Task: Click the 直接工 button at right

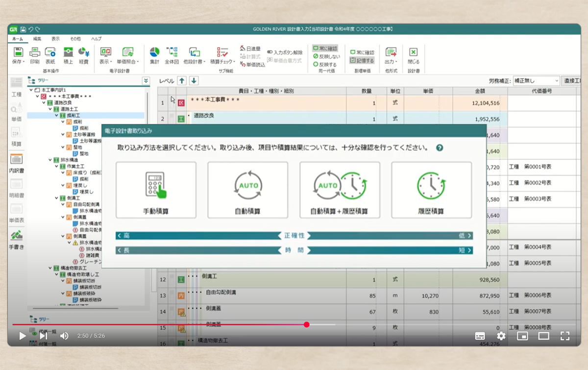Action: tap(571, 81)
